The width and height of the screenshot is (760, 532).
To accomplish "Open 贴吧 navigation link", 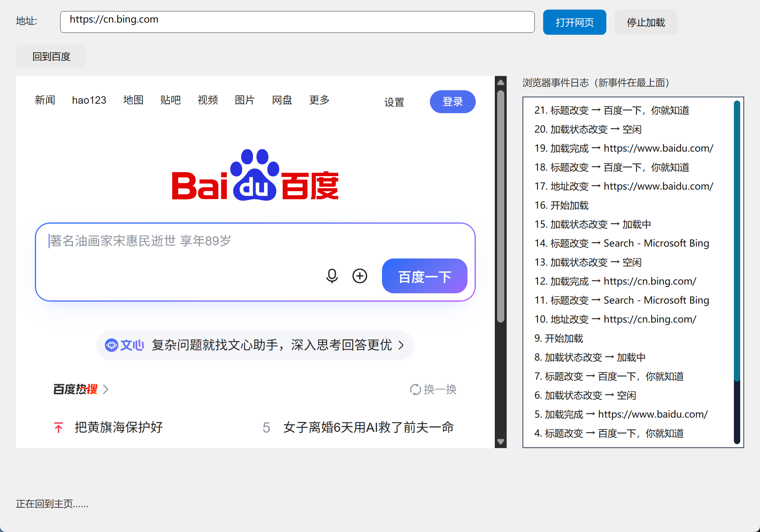I will [170, 100].
